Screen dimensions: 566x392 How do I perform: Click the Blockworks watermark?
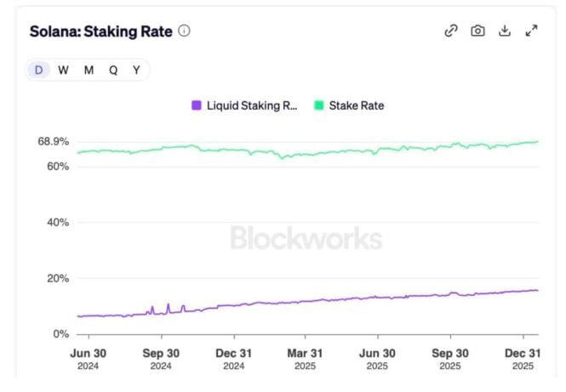(306, 237)
